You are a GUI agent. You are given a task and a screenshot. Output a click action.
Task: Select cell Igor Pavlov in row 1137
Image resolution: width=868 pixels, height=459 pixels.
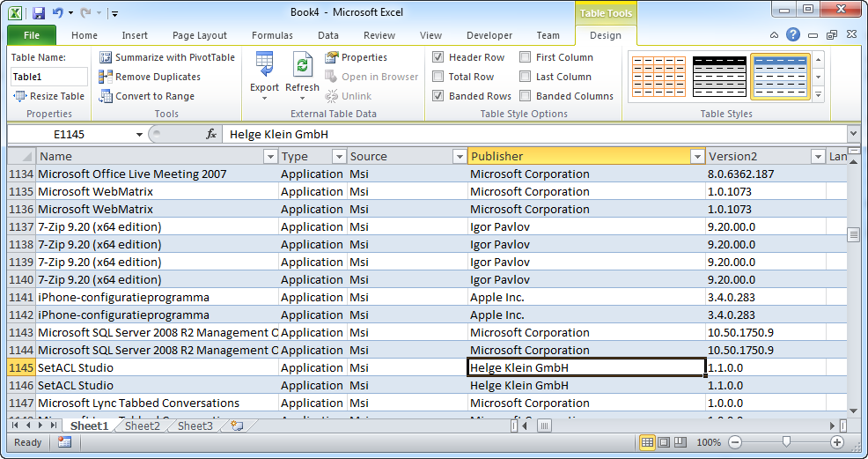pyautogui.click(x=587, y=226)
